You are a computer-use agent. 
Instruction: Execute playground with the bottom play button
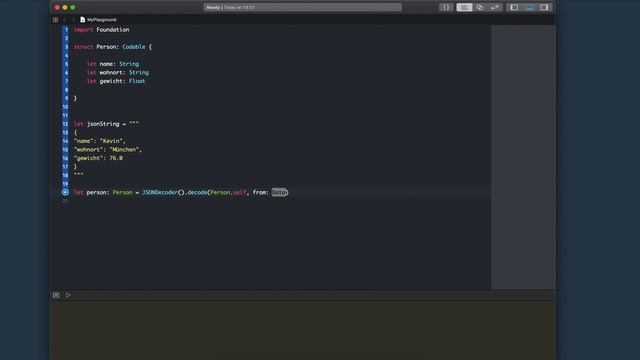(68, 295)
